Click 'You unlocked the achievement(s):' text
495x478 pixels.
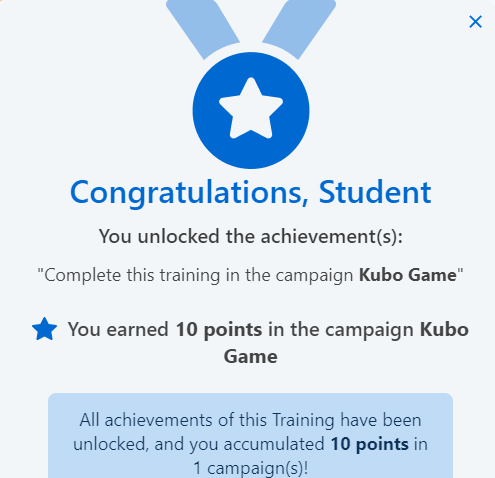click(251, 237)
